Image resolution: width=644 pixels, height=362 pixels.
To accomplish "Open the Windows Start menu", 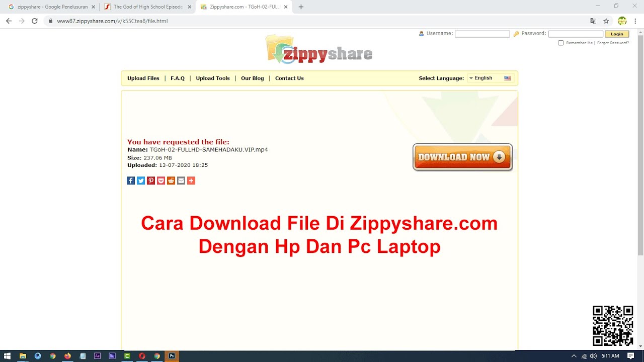I will tap(8, 356).
